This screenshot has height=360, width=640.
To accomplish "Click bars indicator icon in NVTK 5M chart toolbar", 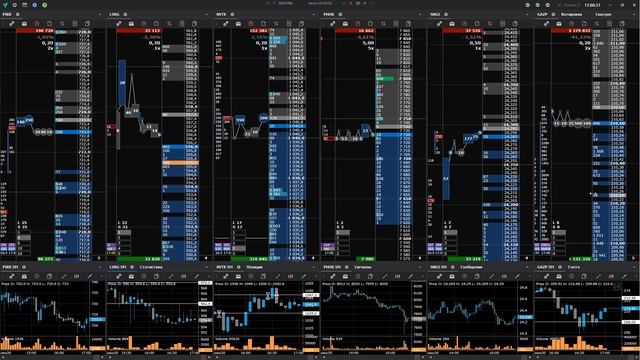I will click(290, 277).
